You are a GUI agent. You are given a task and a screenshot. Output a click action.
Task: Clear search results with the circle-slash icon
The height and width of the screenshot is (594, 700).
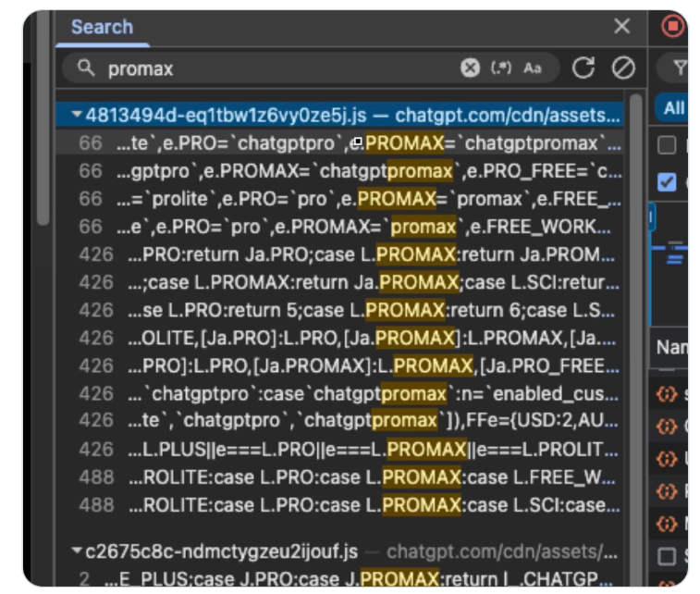622,68
